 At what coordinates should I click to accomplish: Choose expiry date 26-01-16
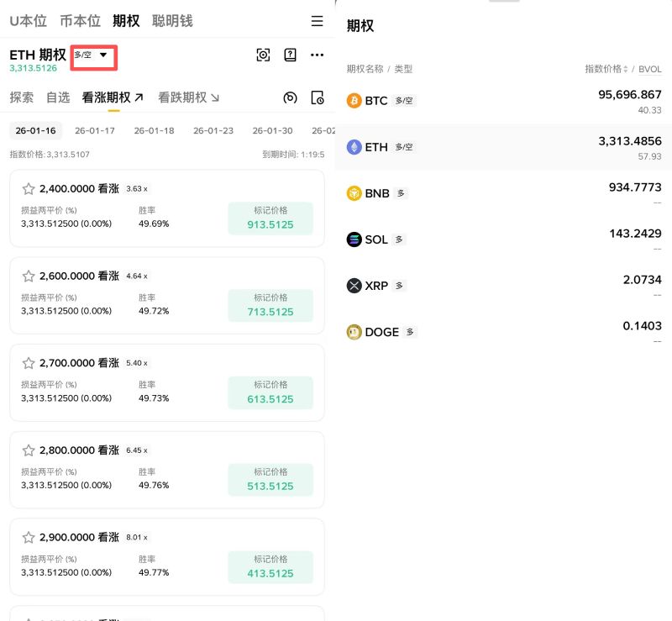coord(35,130)
